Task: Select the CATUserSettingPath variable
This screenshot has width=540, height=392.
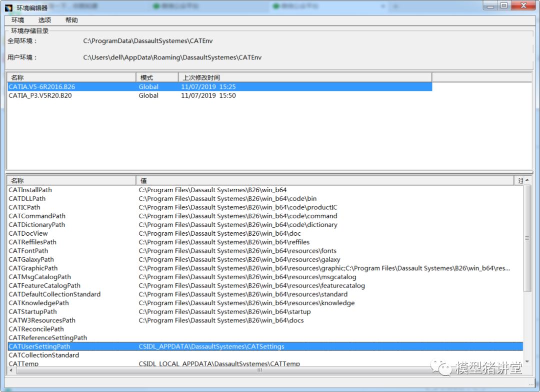Action: coord(265,346)
